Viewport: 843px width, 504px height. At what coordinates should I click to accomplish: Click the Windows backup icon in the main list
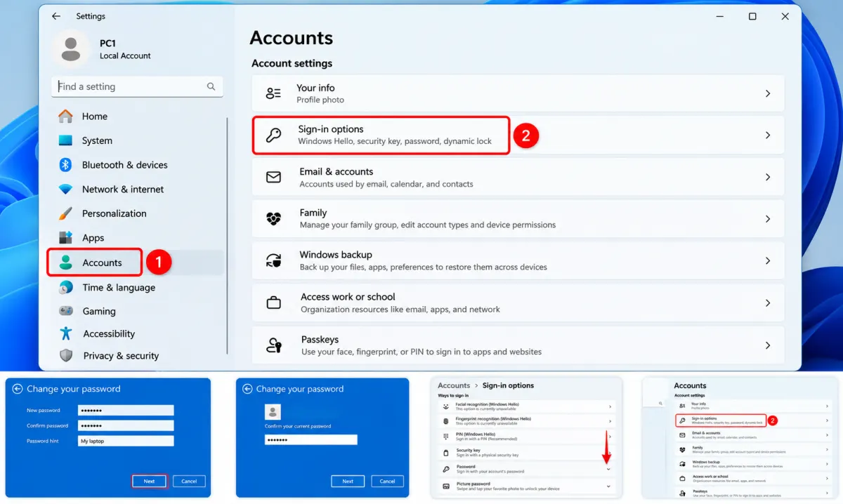coord(273,261)
